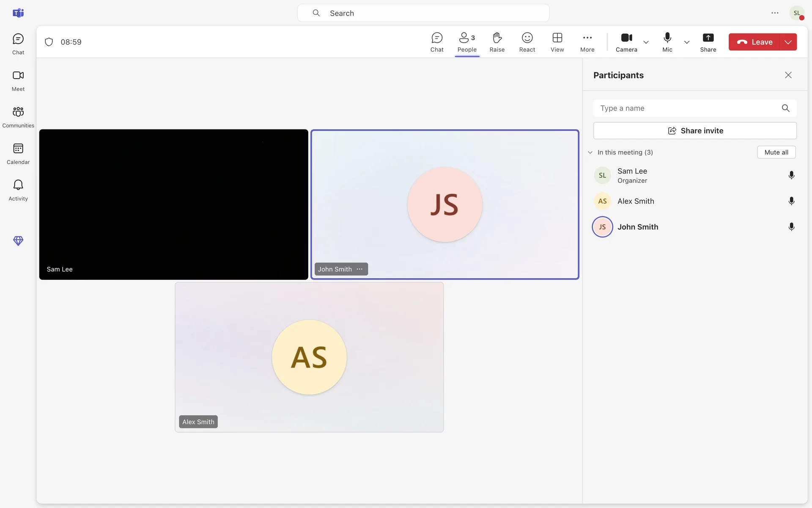812x508 pixels.
Task: Open the React emoji menu
Action: tap(527, 42)
